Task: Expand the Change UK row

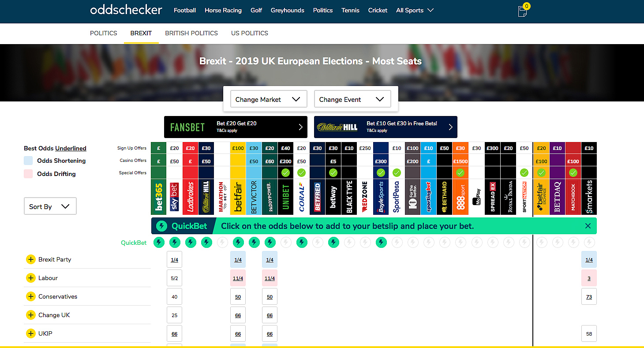Action: (x=30, y=315)
